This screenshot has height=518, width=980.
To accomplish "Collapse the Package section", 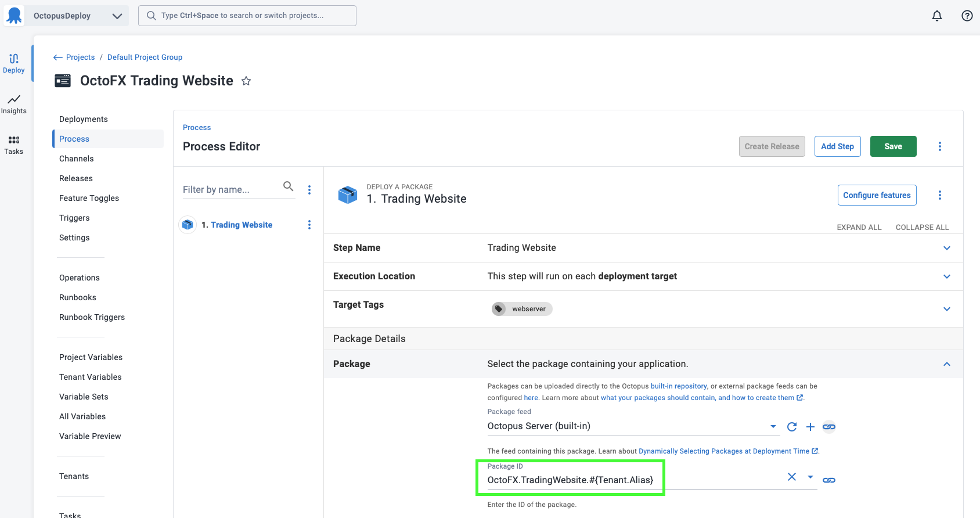I will click(x=947, y=364).
